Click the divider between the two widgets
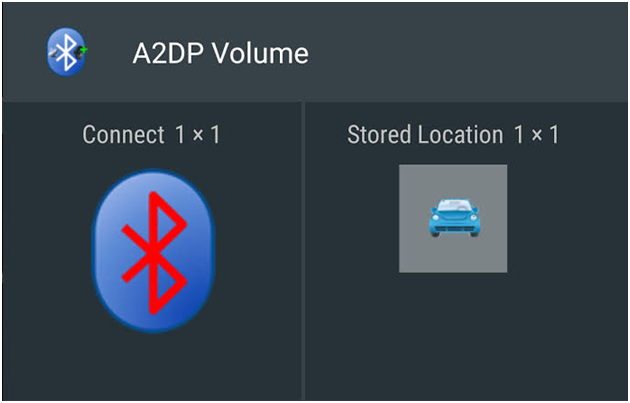630x403 pixels. pyautogui.click(x=303, y=251)
